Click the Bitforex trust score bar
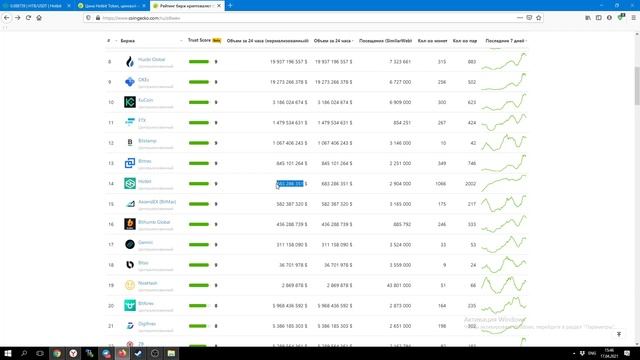Viewport: 640px width, 360px height. 199,305
